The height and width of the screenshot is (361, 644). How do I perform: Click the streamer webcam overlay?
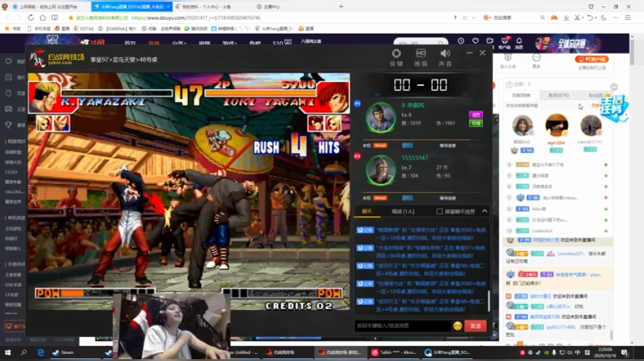171,326
